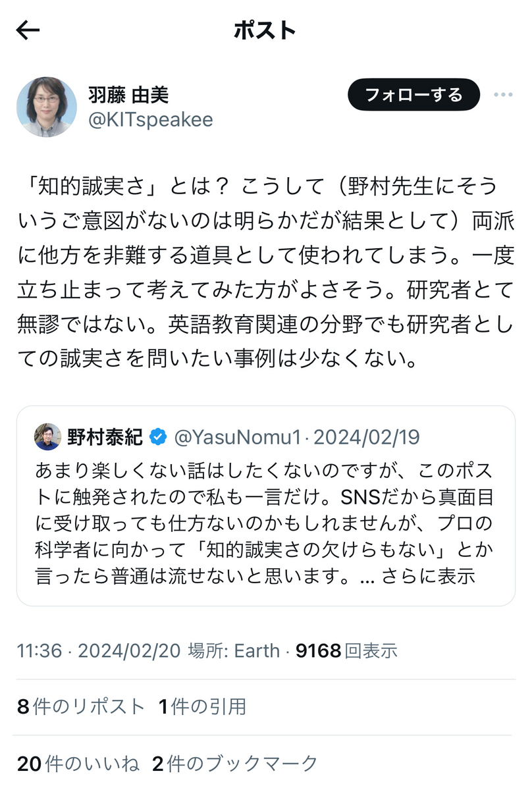This screenshot has width=532, height=790.
Task: Open the three-dot more options menu
Action: 503,95
